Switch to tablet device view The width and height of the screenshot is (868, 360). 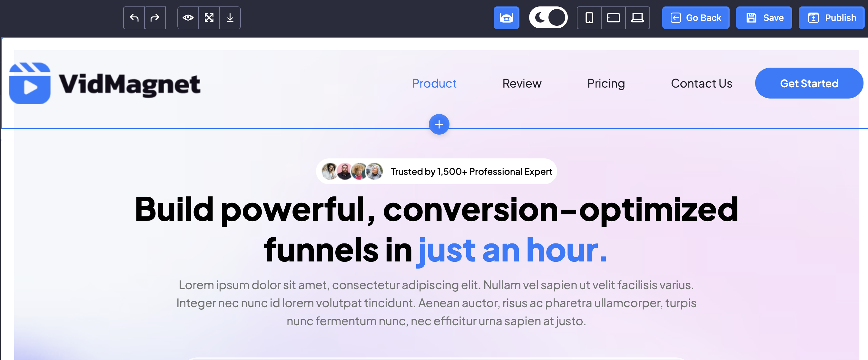coord(613,18)
